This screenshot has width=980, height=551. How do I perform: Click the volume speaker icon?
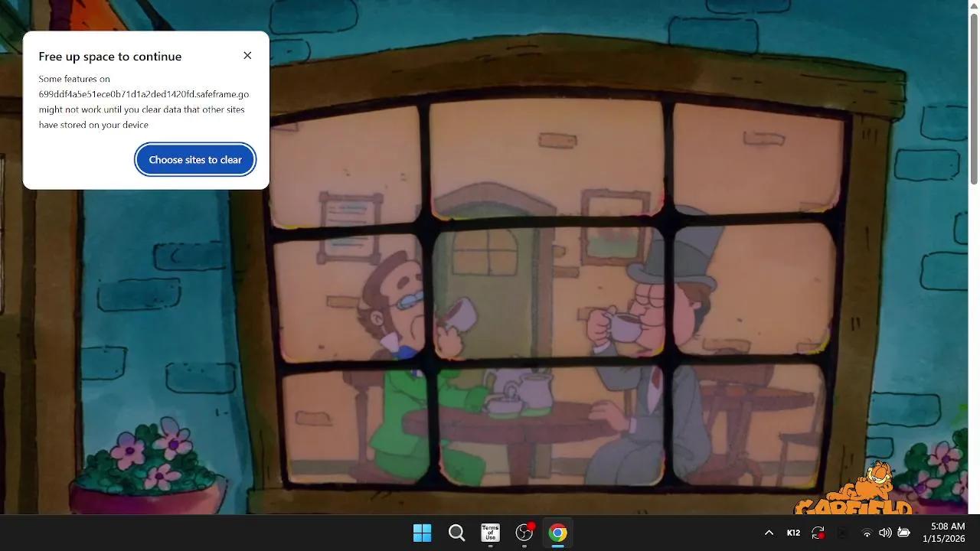pos(885,533)
